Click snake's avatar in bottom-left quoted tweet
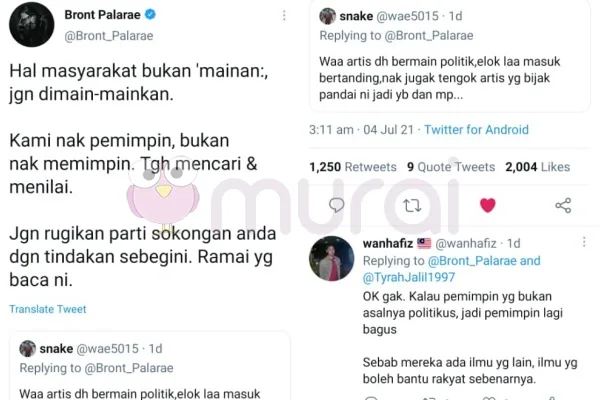Image resolution: width=600 pixels, height=400 pixels. coord(28,349)
